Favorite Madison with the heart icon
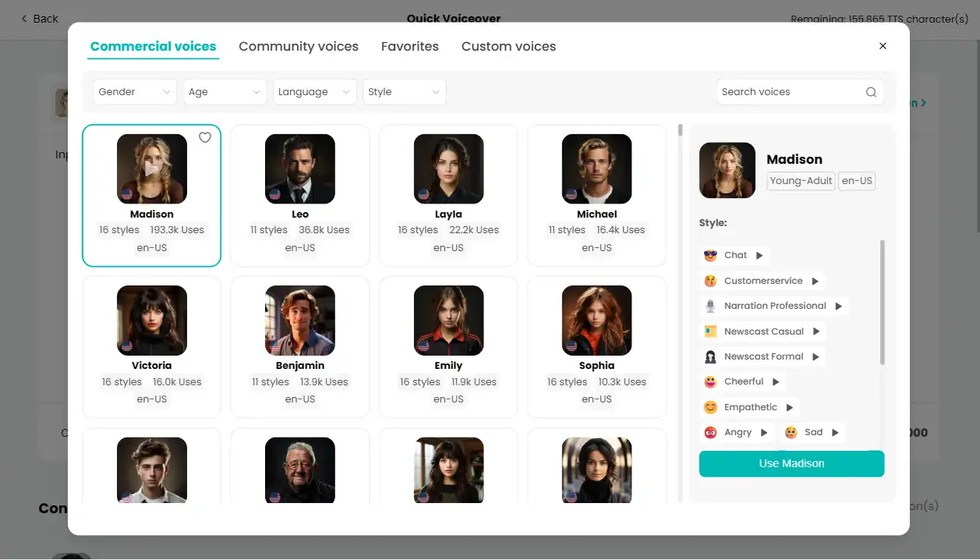Image resolution: width=980 pixels, height=560 pixels. pos(205,138)
